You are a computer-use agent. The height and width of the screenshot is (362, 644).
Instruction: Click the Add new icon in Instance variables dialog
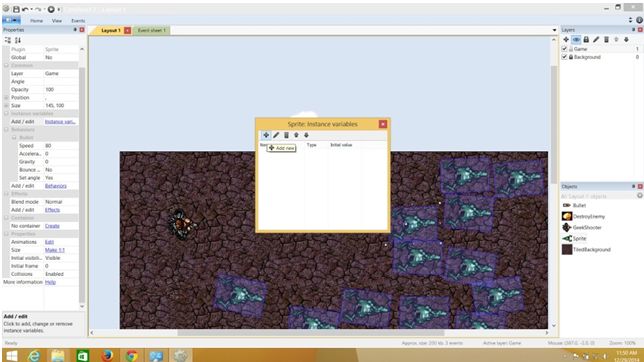[x=266, y=135]
